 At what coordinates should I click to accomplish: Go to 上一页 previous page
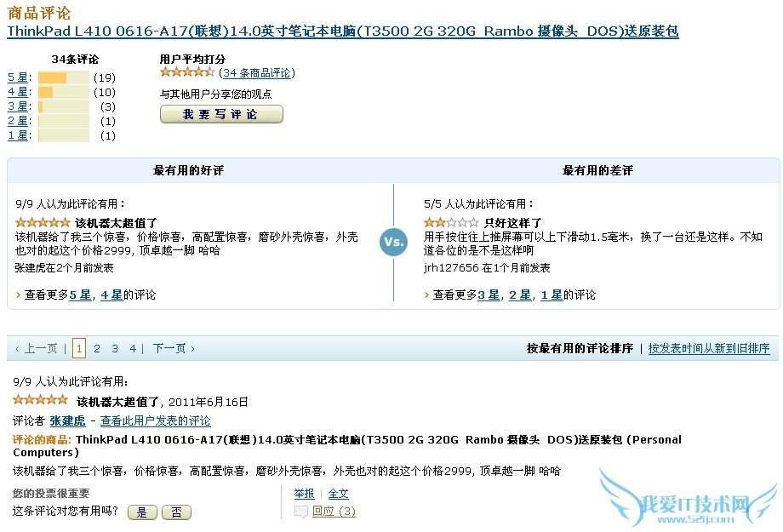coord(37,348)
